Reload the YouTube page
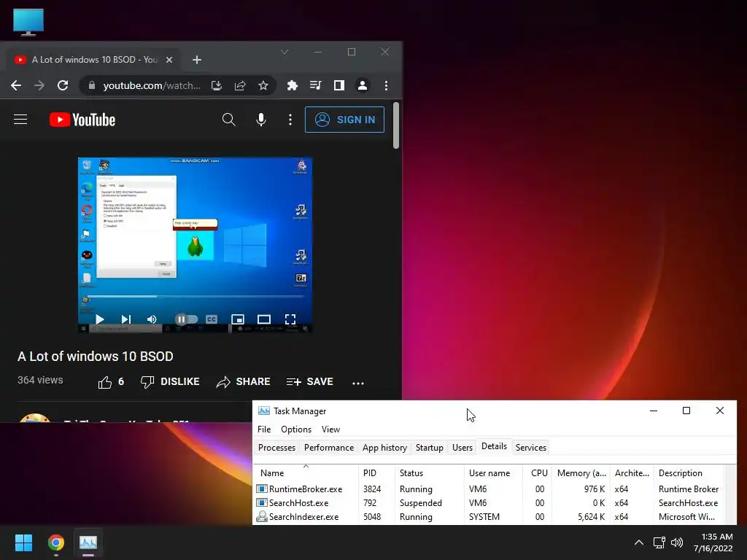Viewport: 747px width, 560px height. [63, 86]
